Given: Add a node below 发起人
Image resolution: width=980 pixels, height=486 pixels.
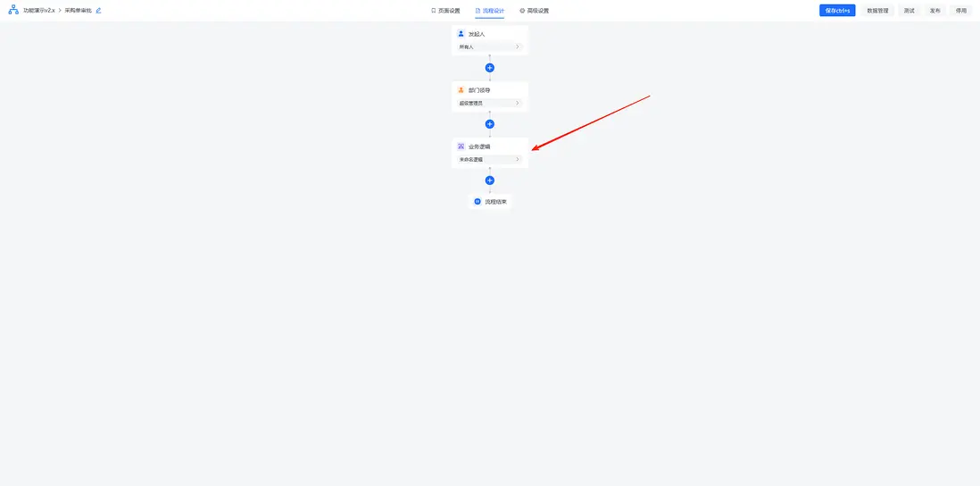Looking at the screenshot, I should click(490, 68).
